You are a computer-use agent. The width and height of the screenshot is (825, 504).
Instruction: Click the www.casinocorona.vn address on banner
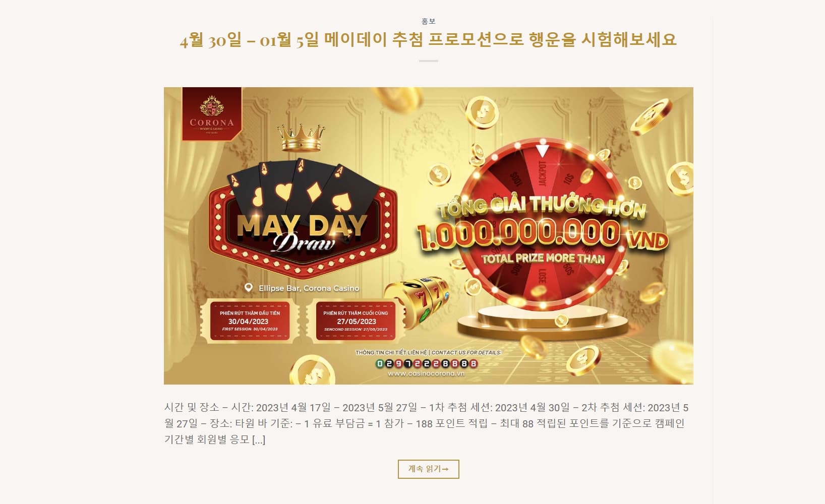click(x=426, y=374)
